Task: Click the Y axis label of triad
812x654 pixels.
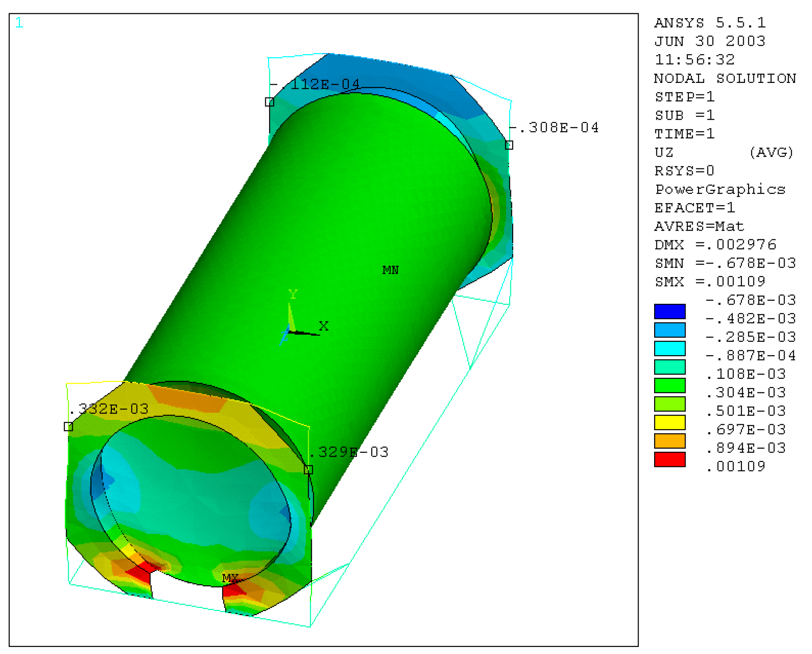Action: click(x=293, y=294)
